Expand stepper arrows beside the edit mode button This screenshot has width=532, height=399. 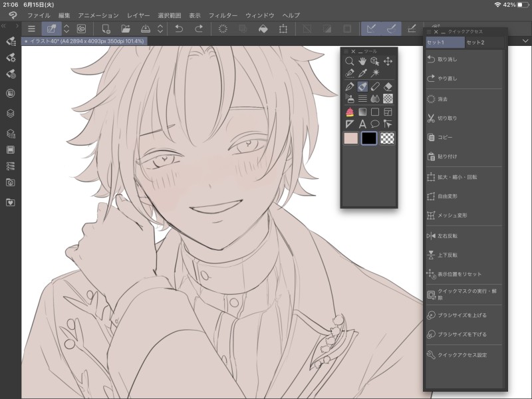66,29
